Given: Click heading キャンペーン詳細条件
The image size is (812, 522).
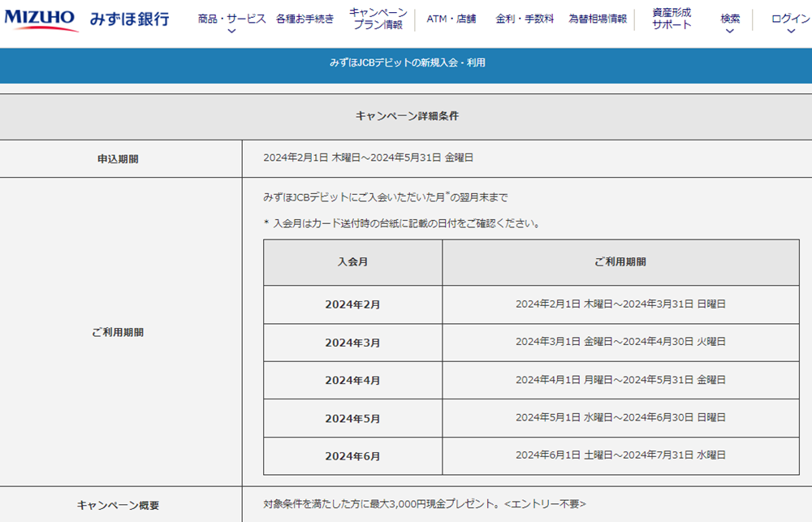Looking at the screenshot, I should [407, 116].
